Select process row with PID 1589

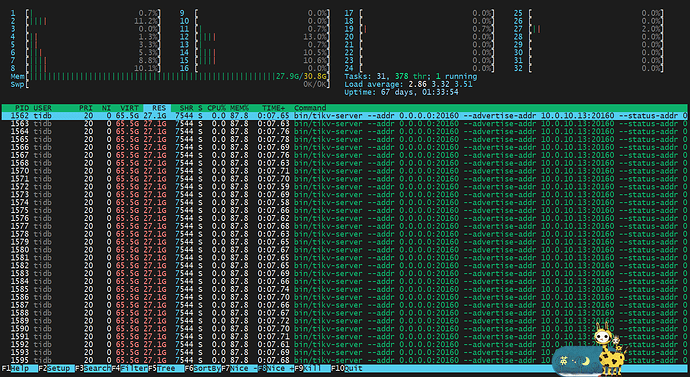tap(345, 321)
